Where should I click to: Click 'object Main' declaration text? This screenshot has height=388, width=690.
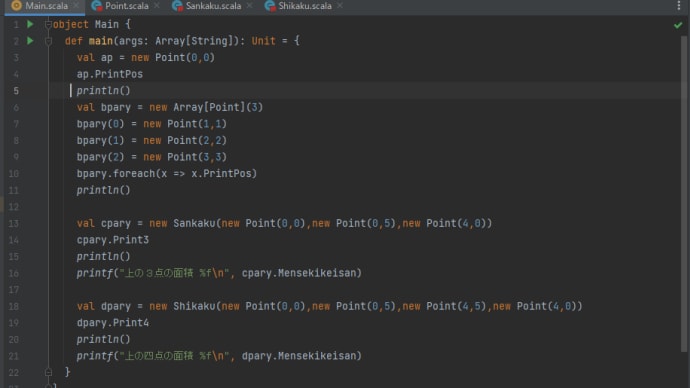[86, 24]
